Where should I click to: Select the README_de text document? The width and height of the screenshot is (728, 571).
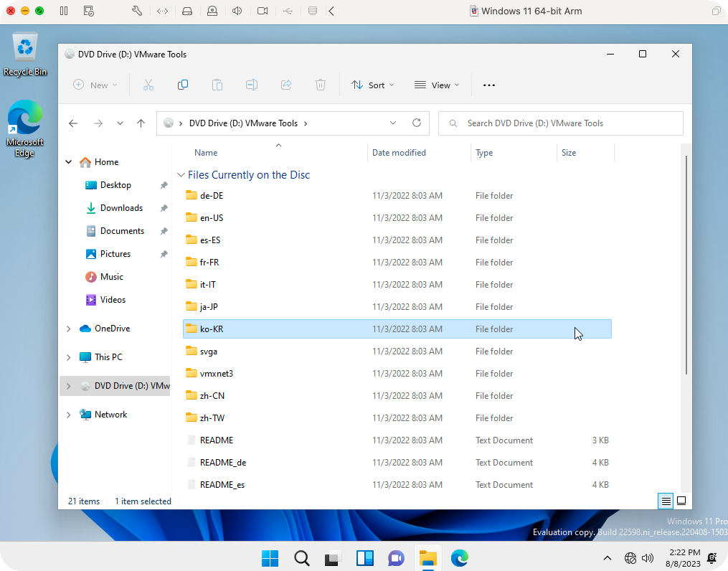pyautogui.click(x=397, y=463)
